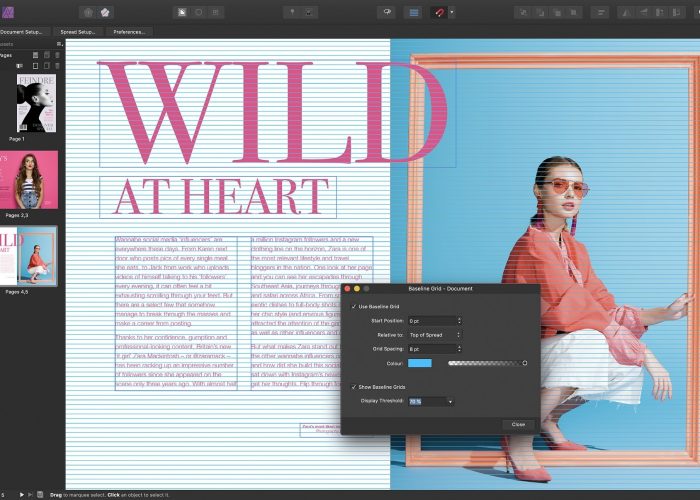
Task: Click the Start Position stepper arrows
Action: click(x=459, y=321)
